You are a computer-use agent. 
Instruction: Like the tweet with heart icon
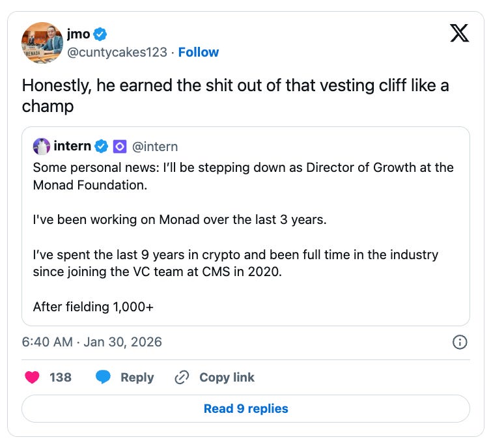[32, 377]
